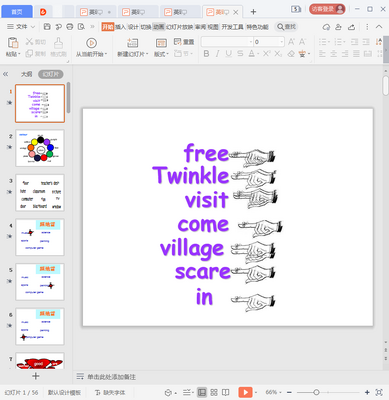The width and height of the screenshot is (389, 400).
Task: Click the 单击此处添加备注 notes area
Action: point(111,377)
